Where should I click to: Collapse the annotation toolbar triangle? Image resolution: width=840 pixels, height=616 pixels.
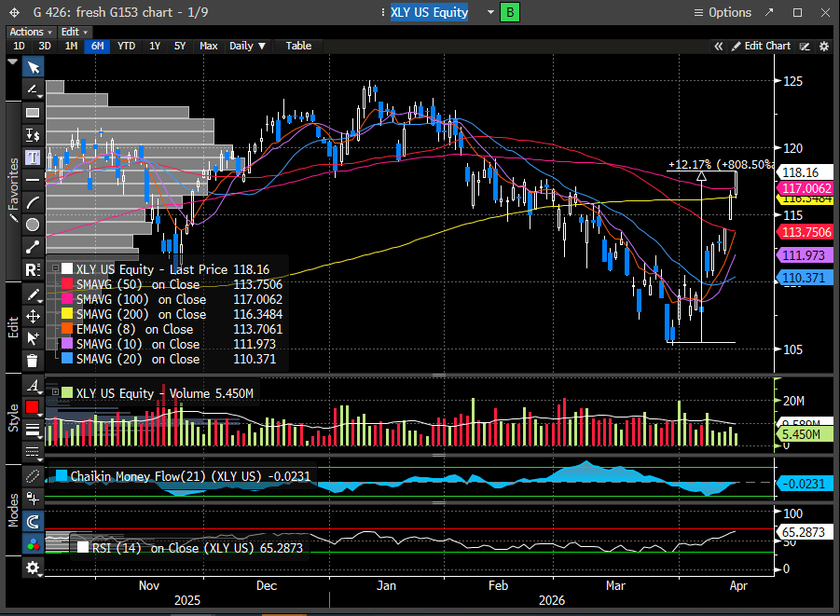[x=13, y=62]
